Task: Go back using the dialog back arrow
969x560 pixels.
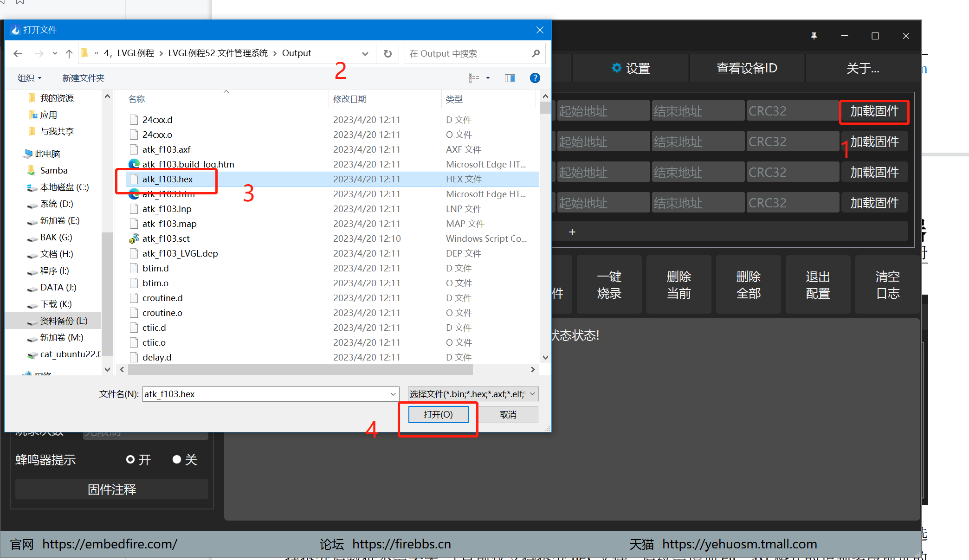Action: 18,53
